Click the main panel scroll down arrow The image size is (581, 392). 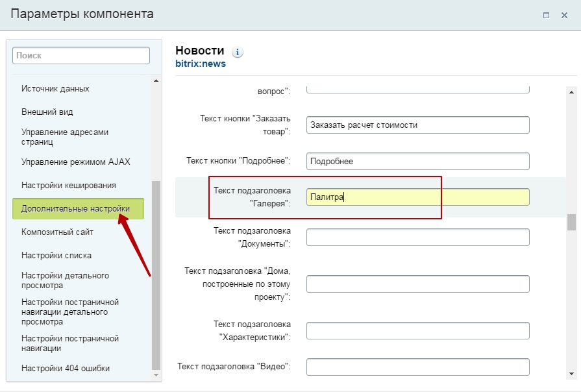(571, 373)
